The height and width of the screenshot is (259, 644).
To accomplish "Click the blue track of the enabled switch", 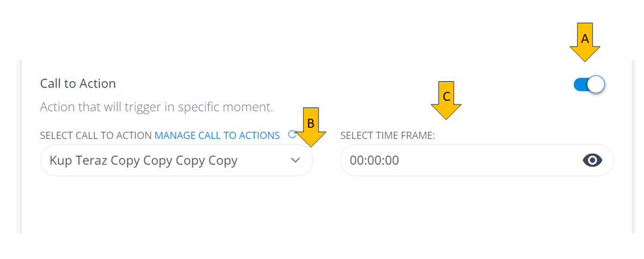I will pyautogui.click(x=580, y=85).
